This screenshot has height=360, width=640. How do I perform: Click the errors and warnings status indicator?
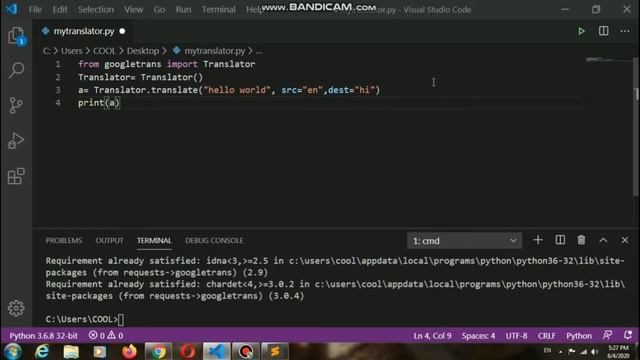pos(106,336)
